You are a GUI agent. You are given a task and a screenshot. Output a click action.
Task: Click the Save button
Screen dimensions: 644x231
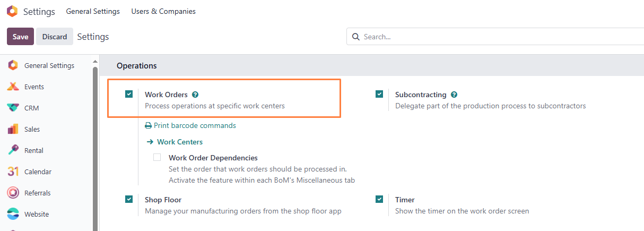20,37
